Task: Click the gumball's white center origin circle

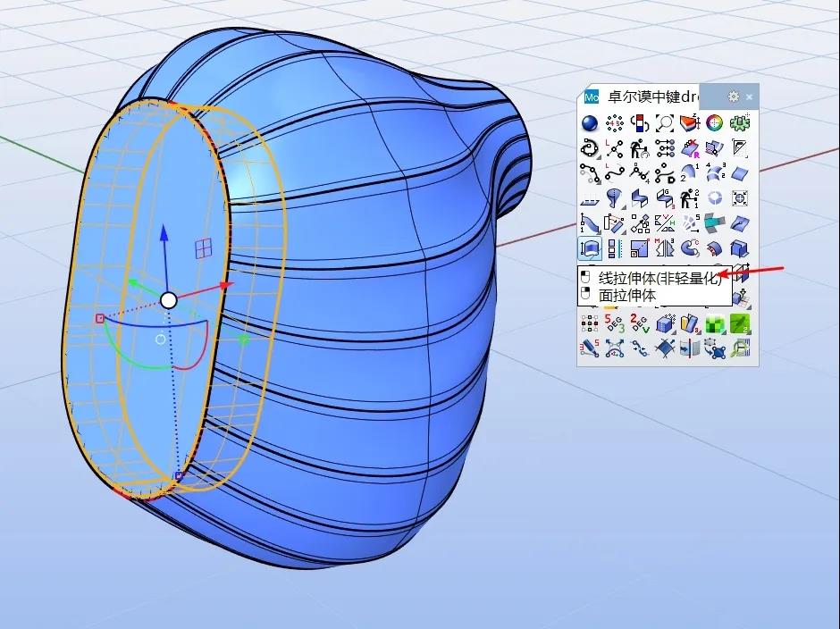Action: click(169, 300)
